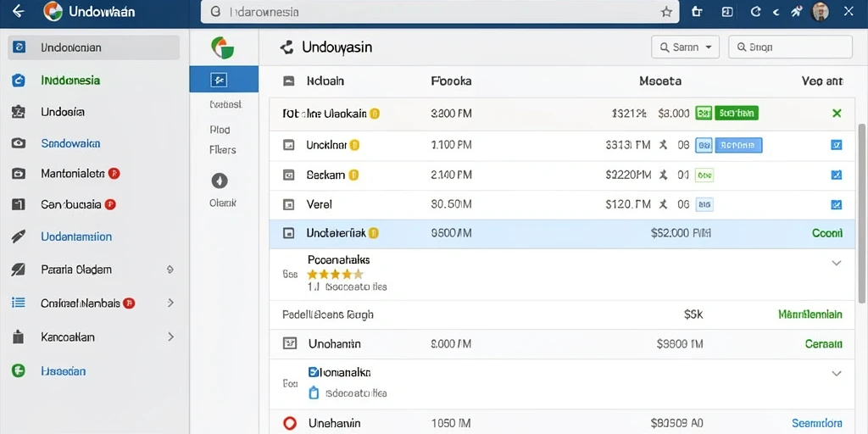
Task: Open Udodantamaiion sidebar item
Action: [76, 236]
